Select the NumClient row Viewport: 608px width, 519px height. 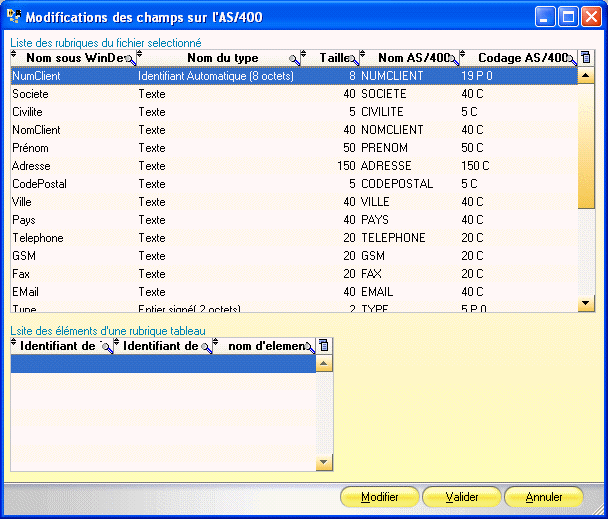point(294,76)
